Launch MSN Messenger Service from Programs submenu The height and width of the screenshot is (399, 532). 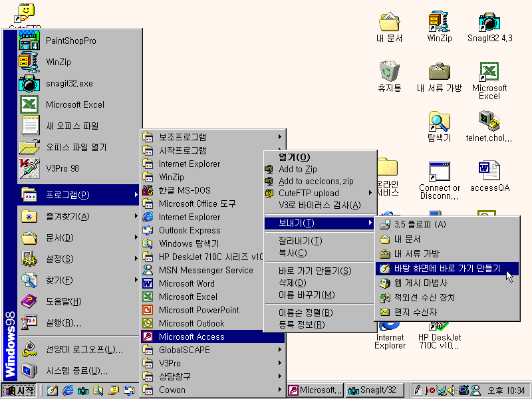coord(202,270)
